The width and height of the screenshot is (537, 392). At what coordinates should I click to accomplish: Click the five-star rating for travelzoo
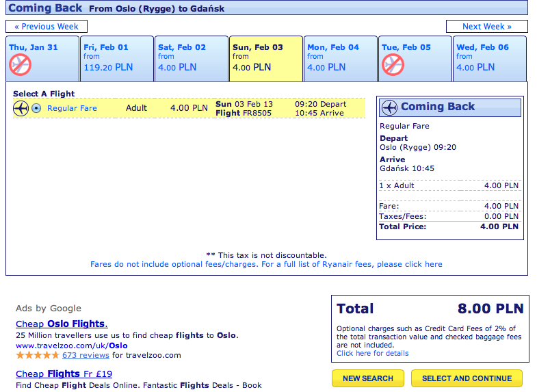click(x=38, y=355)
